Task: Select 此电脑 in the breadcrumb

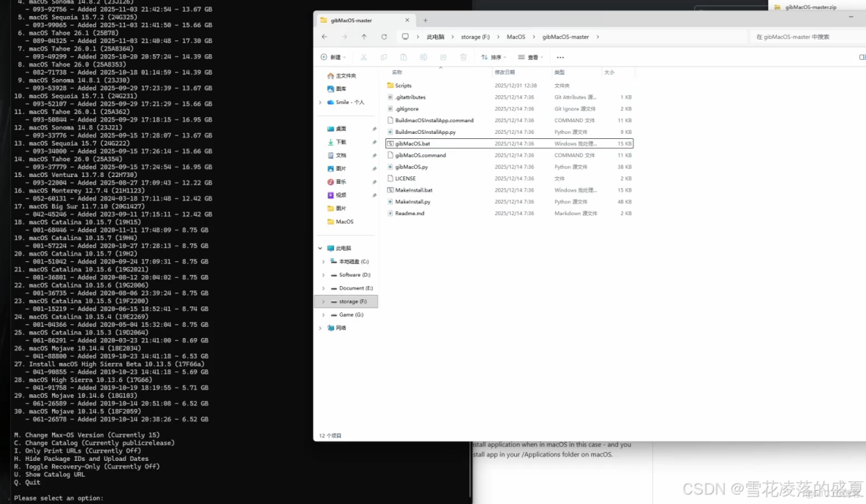Action: point(435,37)
